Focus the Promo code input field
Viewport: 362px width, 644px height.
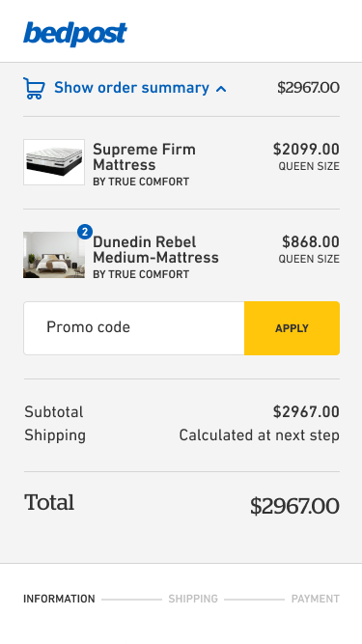click(134, 328)
